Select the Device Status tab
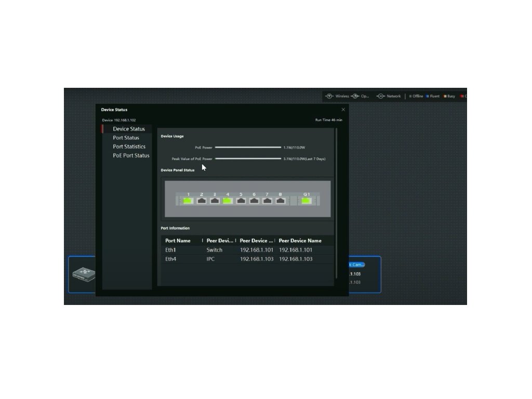Screen dimensions: 532x399 tap(129, 129)
